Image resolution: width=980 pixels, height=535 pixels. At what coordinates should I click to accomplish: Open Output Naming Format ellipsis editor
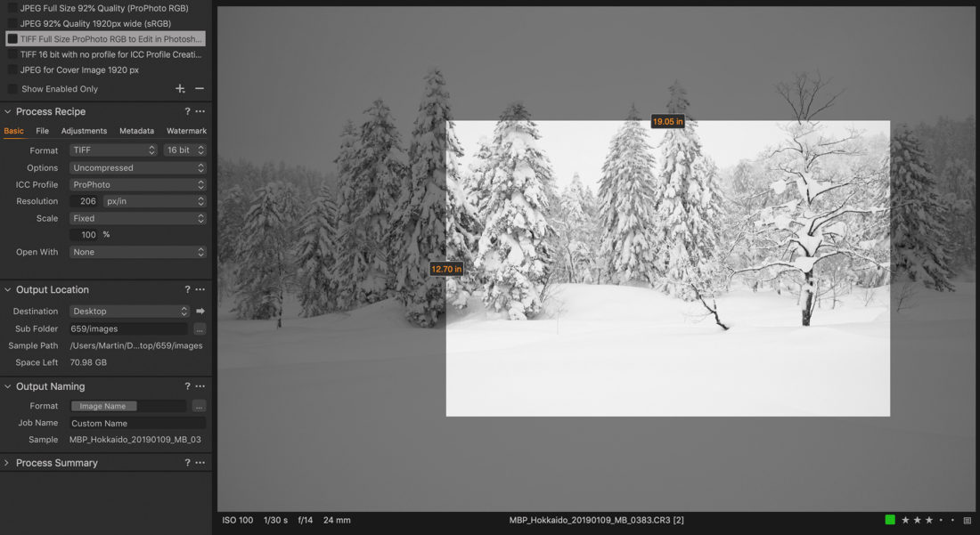point(200,406)
